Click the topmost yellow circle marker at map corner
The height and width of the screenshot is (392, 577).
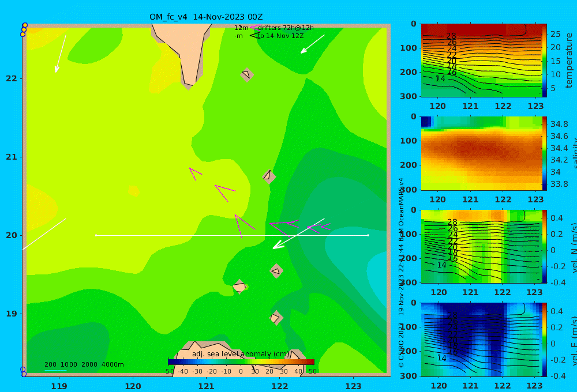tap(25, 25)
